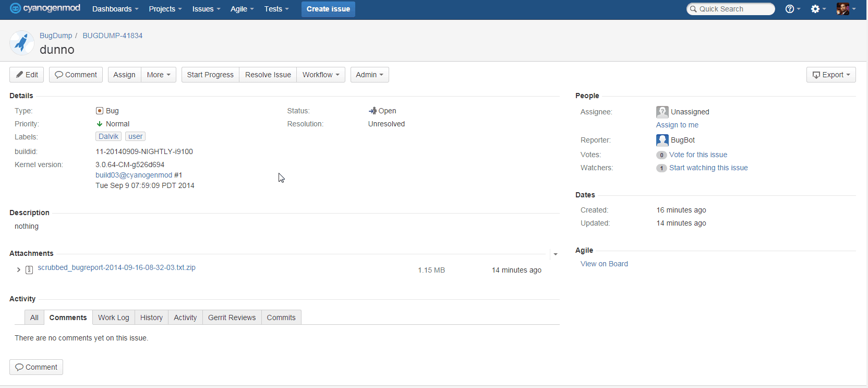Screen dimensions: 868x388
Task: Click the Bug issue type icon
Action: click(x=100, y=111)
